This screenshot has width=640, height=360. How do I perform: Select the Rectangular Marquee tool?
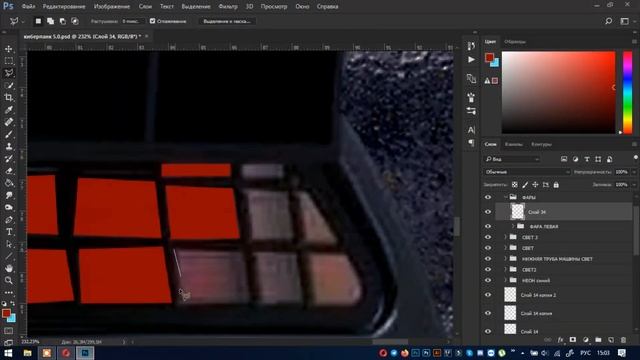(9, 61)
